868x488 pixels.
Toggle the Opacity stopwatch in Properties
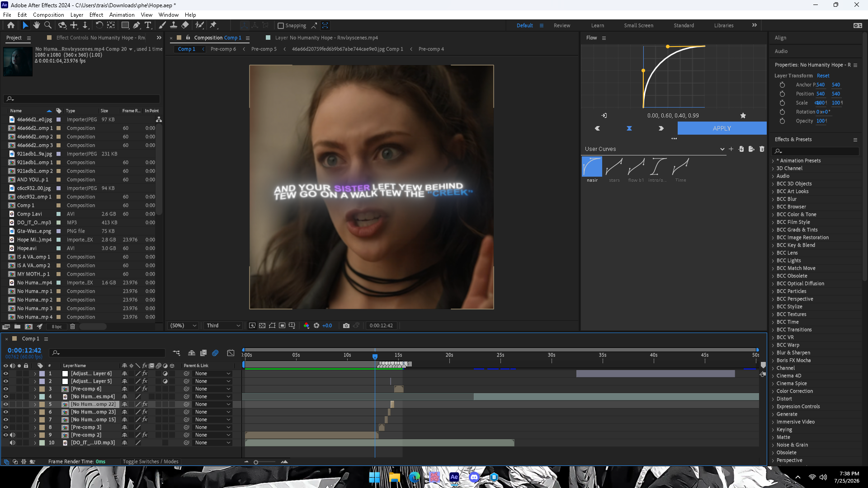pos(782,121)
